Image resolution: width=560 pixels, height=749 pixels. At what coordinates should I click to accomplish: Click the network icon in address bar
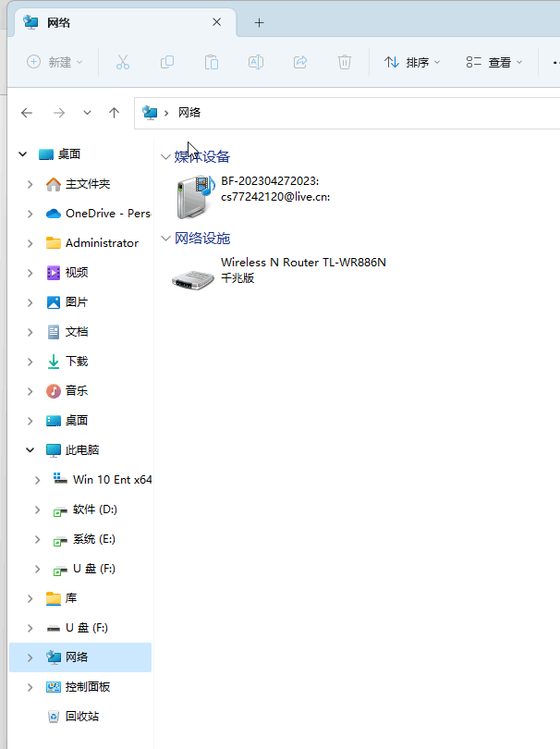[x=150, y=113]
